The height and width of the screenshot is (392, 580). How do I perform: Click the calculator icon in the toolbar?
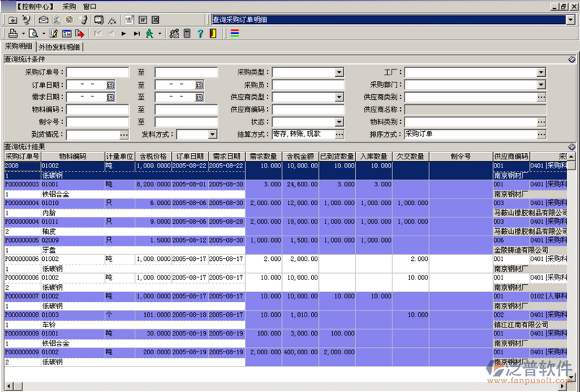point(187,33)
